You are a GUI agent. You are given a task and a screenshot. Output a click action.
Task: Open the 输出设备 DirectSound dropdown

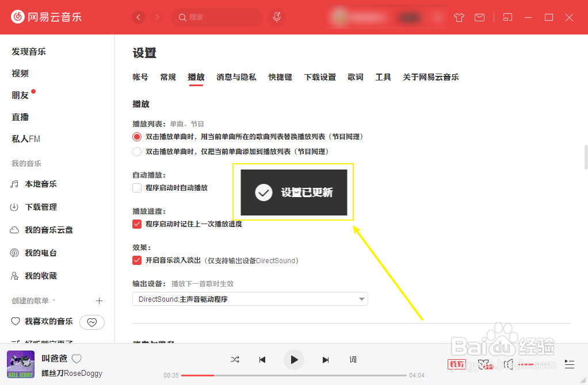click(250, 299)
